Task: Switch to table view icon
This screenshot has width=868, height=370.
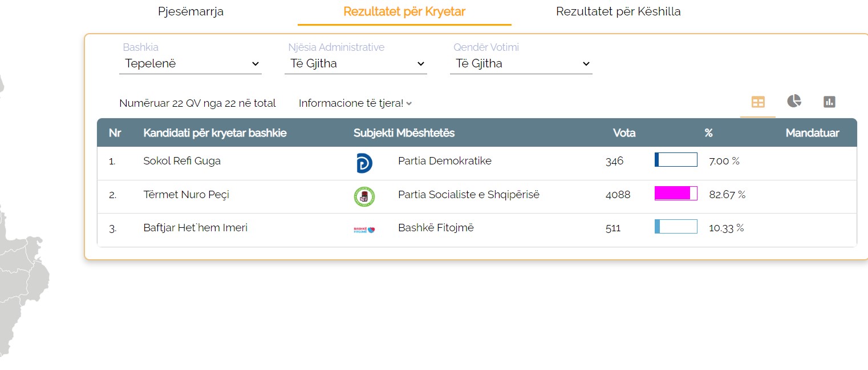Action: click(x=758, y=102)
